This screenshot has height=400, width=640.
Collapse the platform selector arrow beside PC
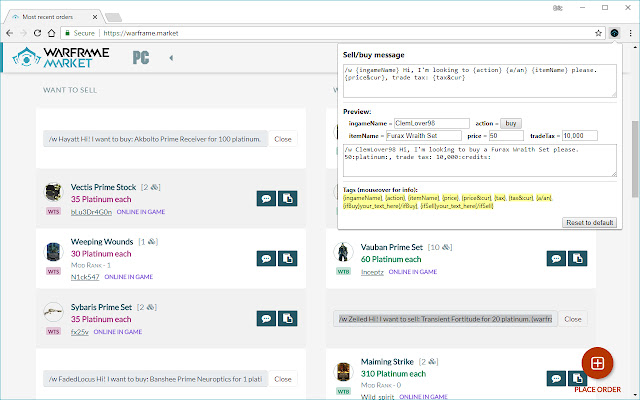[171, 58]
